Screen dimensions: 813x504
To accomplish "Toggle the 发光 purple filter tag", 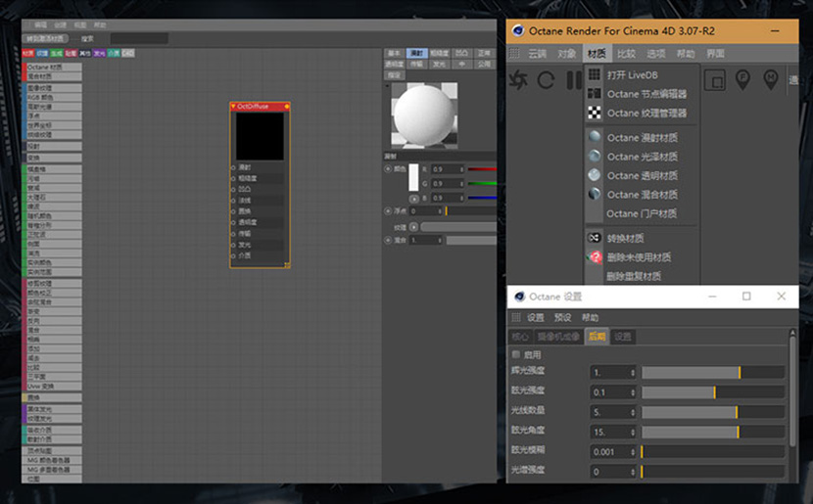I will [99, 53].
